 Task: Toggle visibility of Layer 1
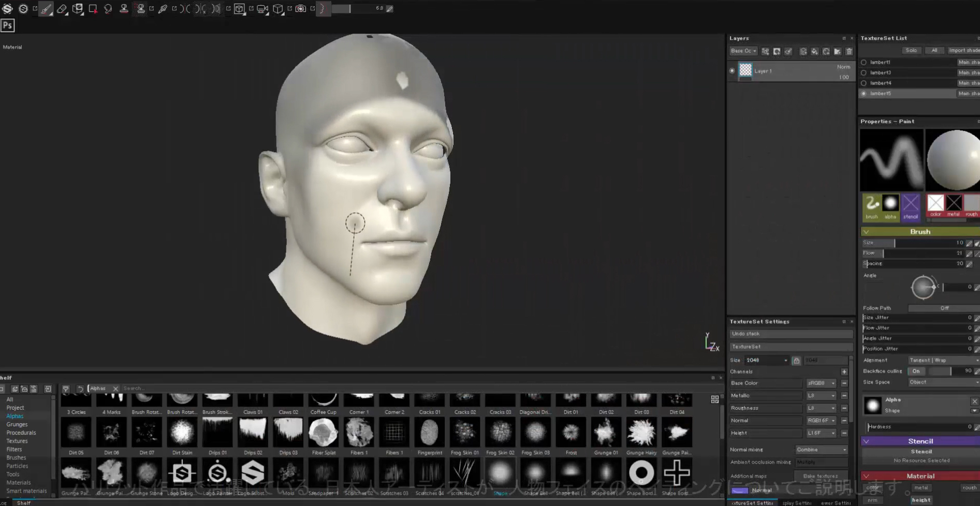pyautogui.click(x=732, y=70)
